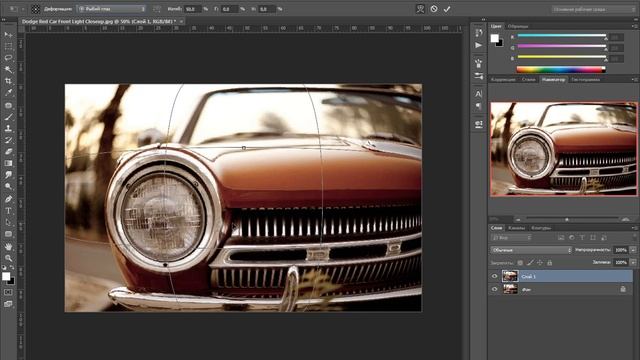Image resolution: width=640 pixels, height=360 pixels.
Task: Select the Pen tool
Action: (x=8, y=199)
